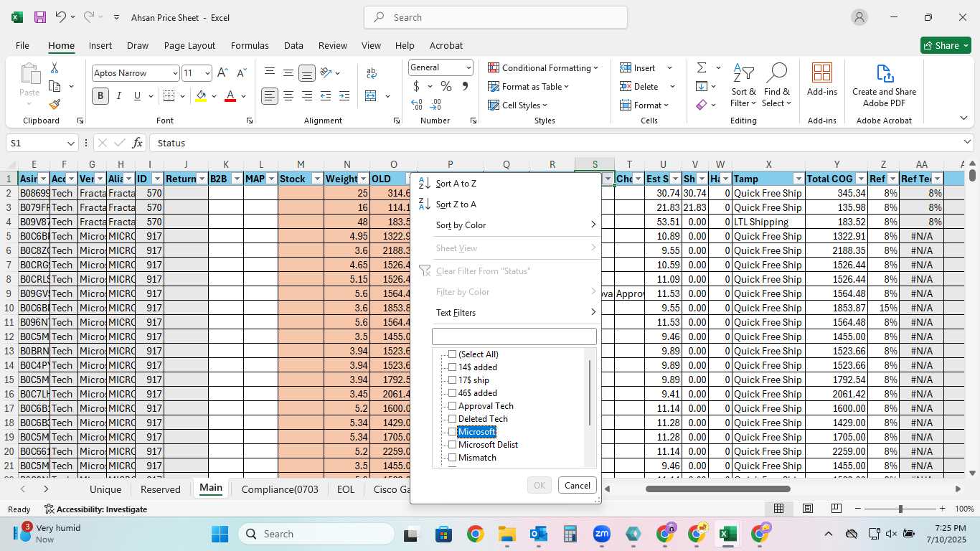Viewport: 980px width, 551px height.
Task: Apply yellow fill color swatch
Action: click(201, 96)
